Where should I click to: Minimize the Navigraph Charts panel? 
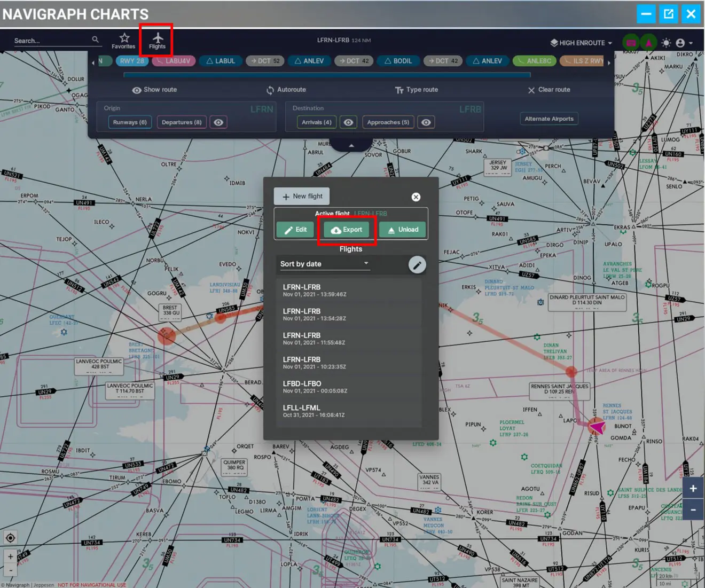pos(646,14)
